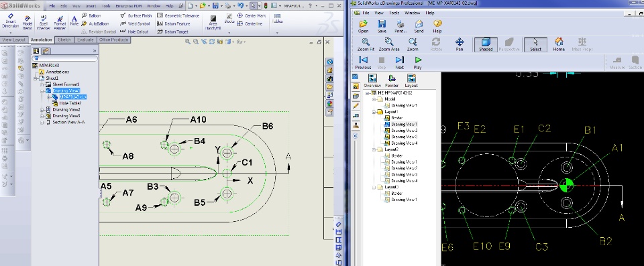The height and width of the screenshot is (266, 644).
Task: Click the Zoom to Fit view icon
Action: pos(188,42)
